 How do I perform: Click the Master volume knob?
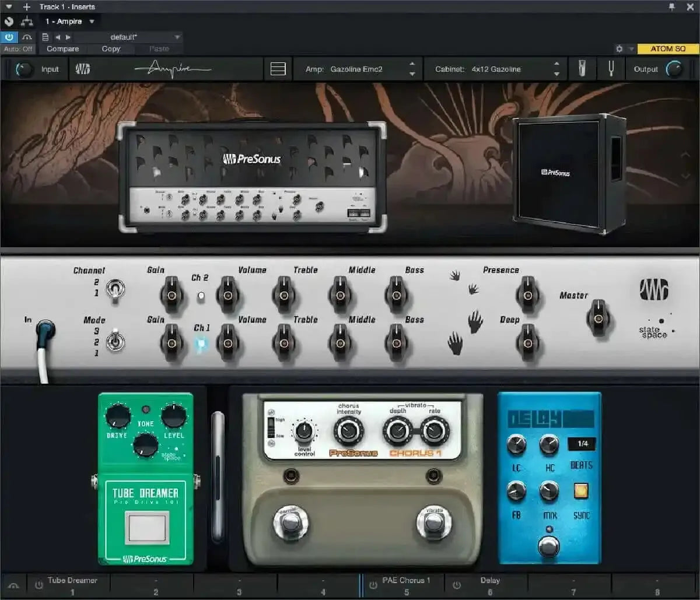coord(598,318)
